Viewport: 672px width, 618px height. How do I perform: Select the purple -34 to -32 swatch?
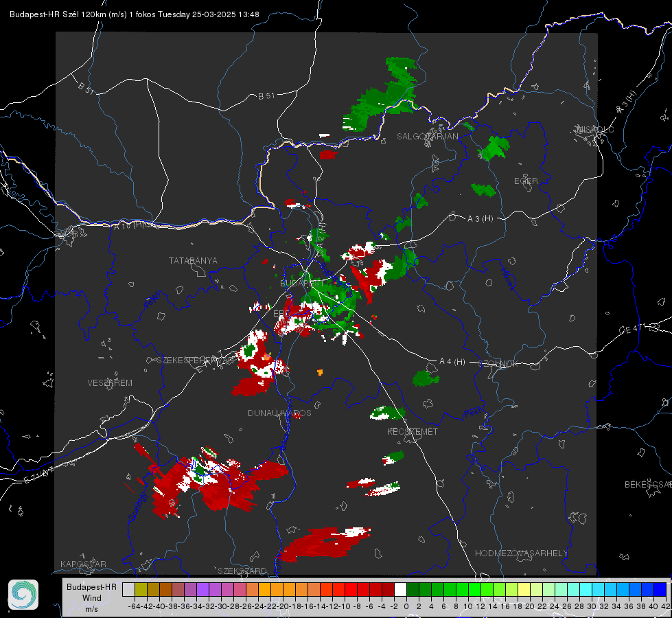pyautogui.click(x=202, y=589)
